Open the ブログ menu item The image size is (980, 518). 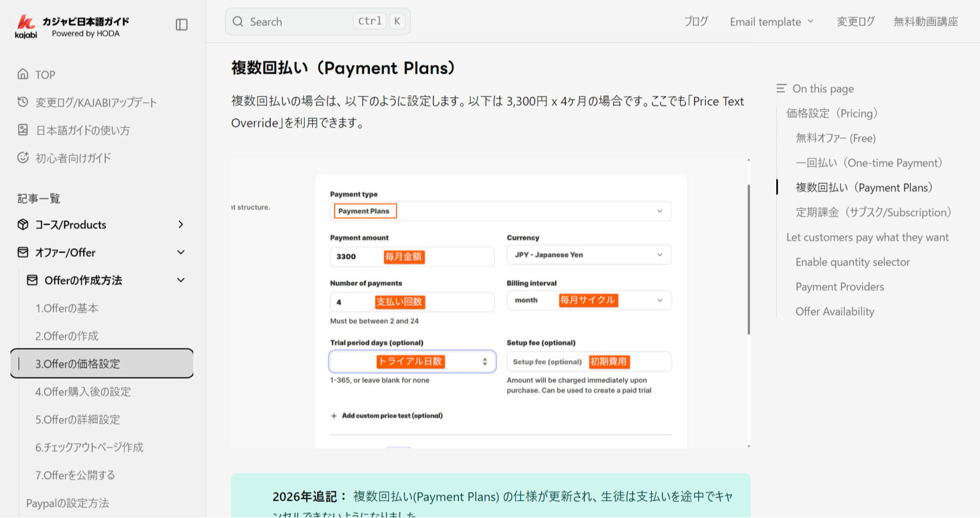tap(696, 22)
